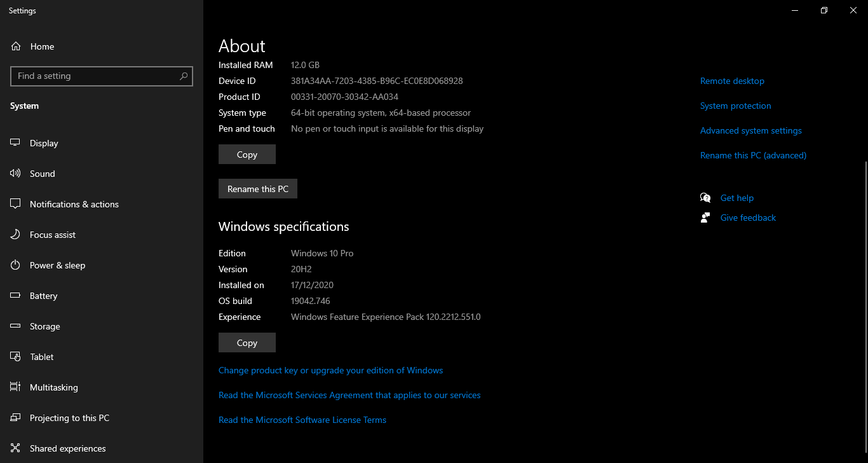
Task: Click the Installed on date 17/12/2020
Action: pos(312,285)
